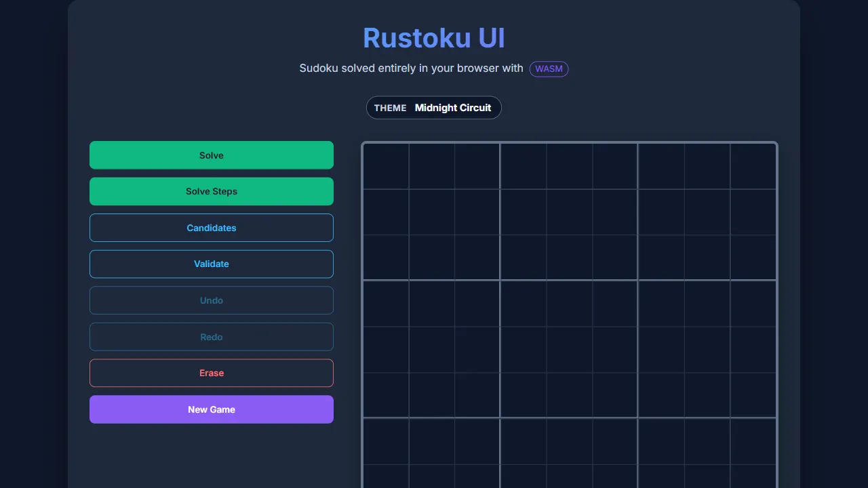Select the last cell in the fourth row
Screen dimensions: 868x488
tap(753, 304)
